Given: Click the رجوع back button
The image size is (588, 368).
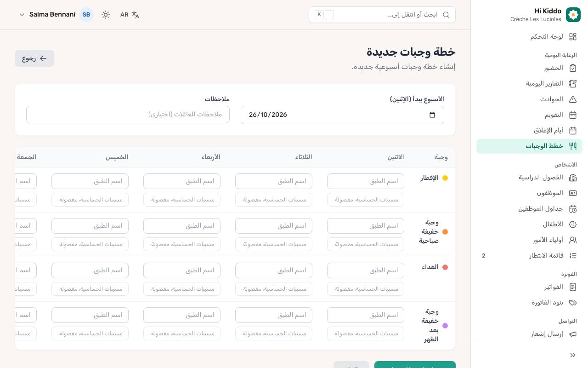Looking at the screenshot, I should pos(34,58).
